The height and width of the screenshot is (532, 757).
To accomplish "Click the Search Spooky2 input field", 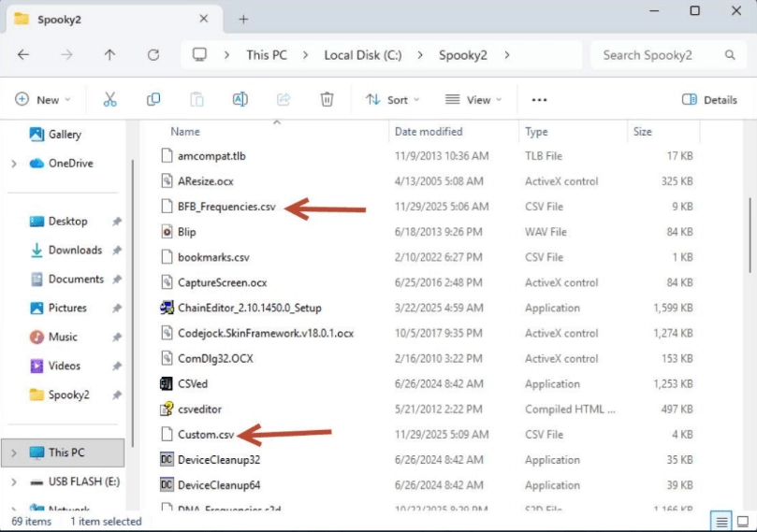I will [666, 55].
